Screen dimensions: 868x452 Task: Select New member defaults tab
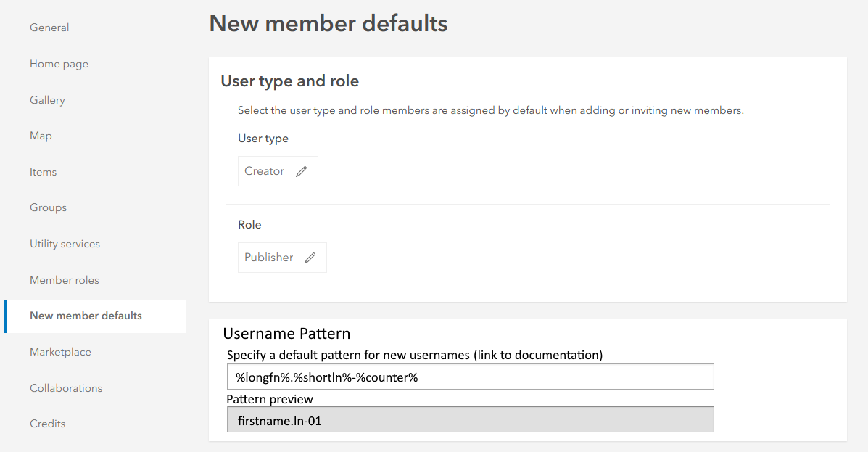[x=86, y=316]
